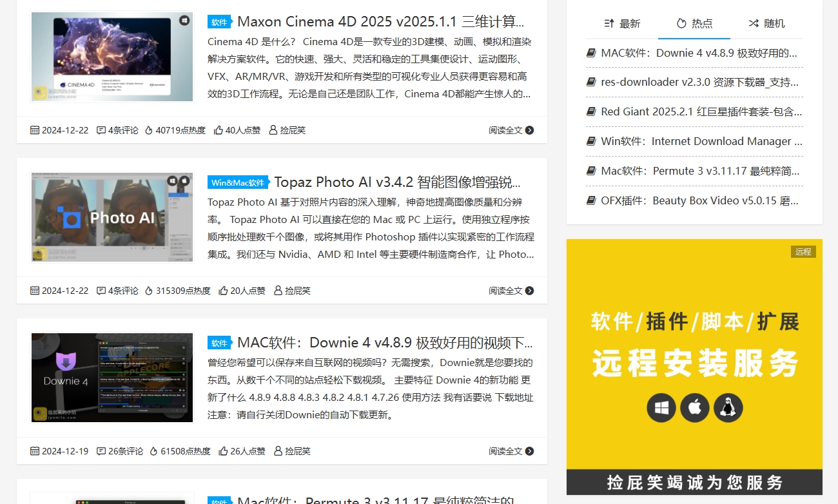This screenshot has height=504, width=838.
Task: Click the calendar icon of the Cinema 4D post
Action: pyautogui.click(x=35, y=130)
